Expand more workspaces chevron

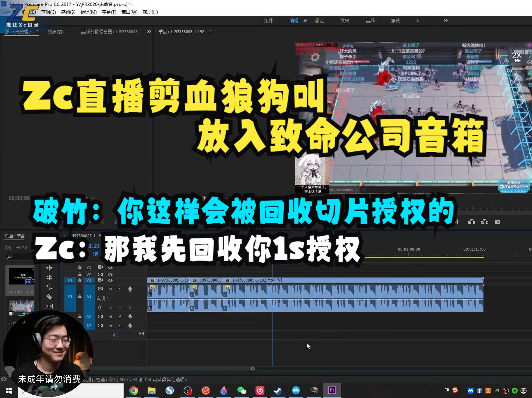[446, 20]
